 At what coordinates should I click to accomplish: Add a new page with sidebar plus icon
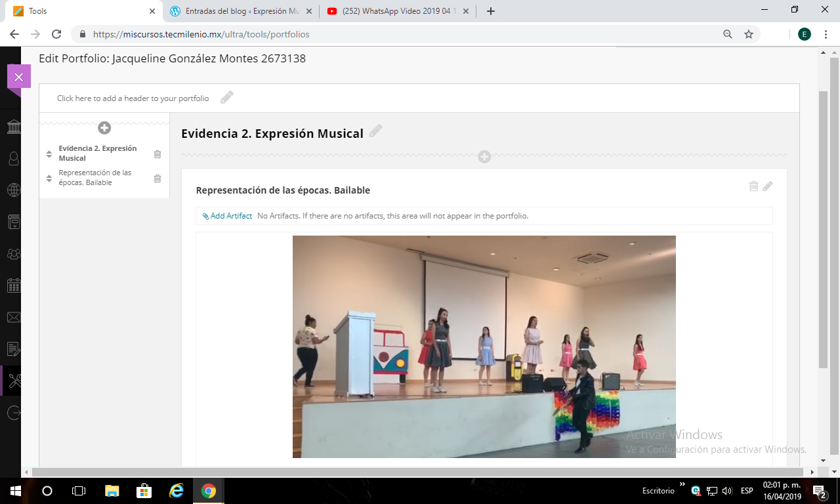[x=104, y=128]
